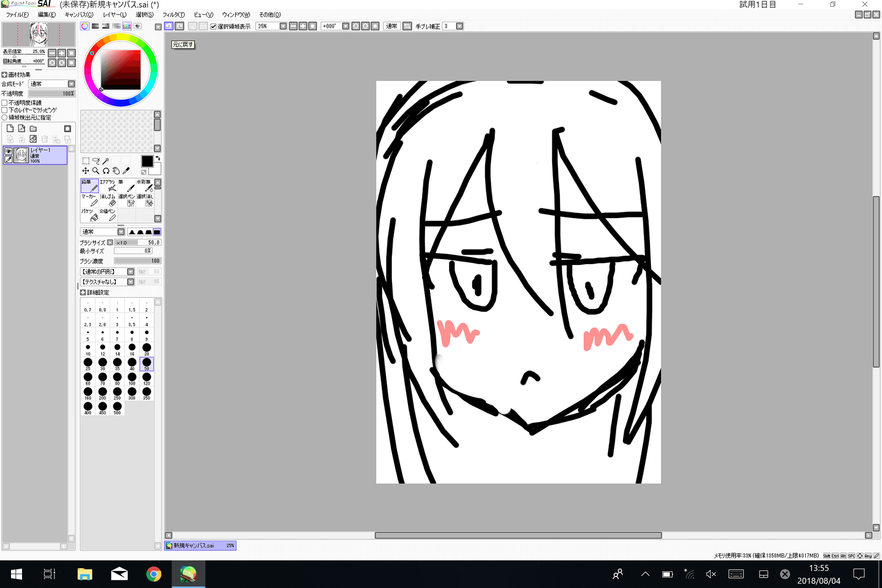Screen dimensions: 882x588
Task: Open the 合成モード blend mode dropdown
Action: pos(71,84)
